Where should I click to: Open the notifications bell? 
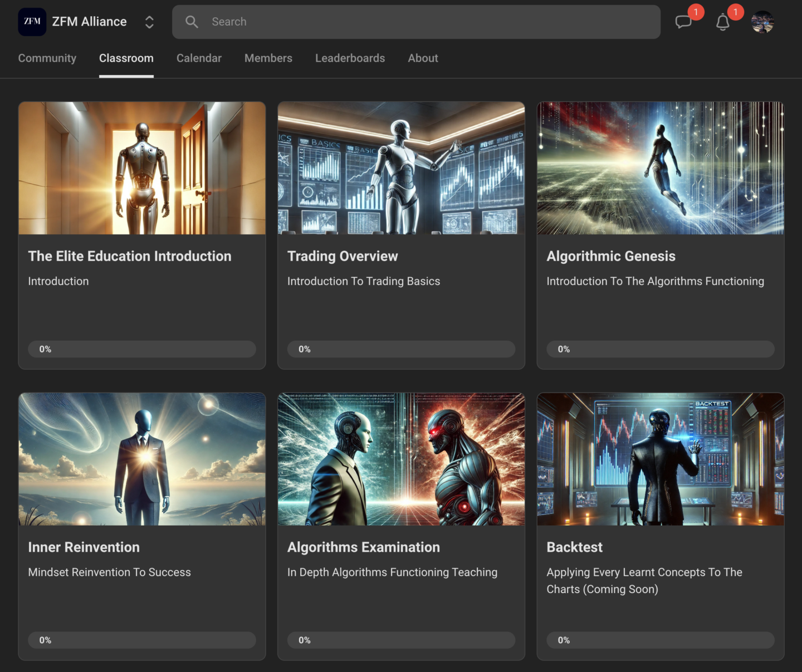point(722,22)
